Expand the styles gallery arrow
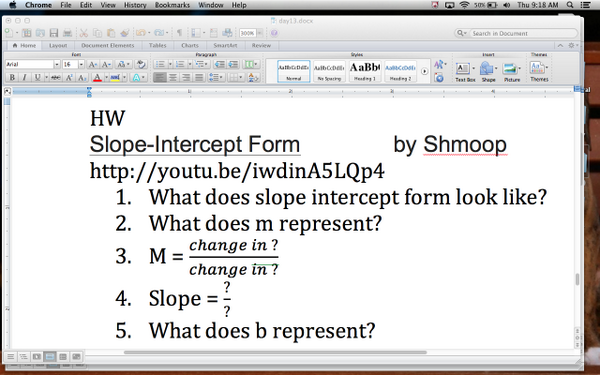Image resolution: width=600 pixels, height=375 pixels. click(424, 71)
